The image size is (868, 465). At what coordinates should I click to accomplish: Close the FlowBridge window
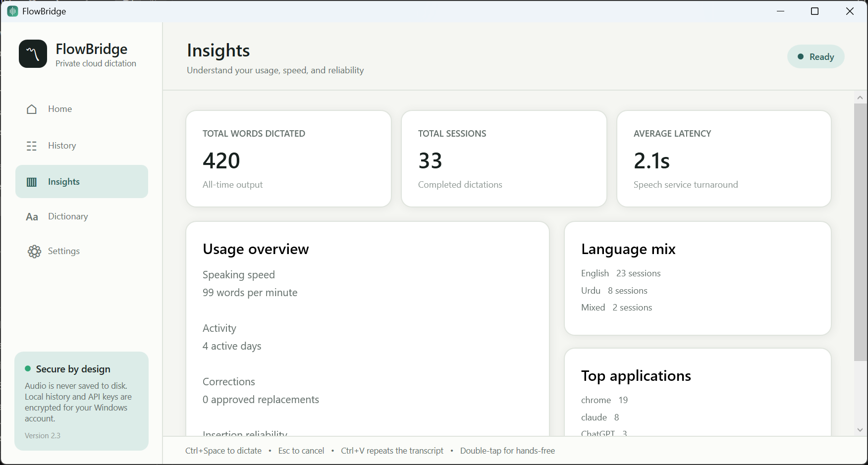coord(850,11)
